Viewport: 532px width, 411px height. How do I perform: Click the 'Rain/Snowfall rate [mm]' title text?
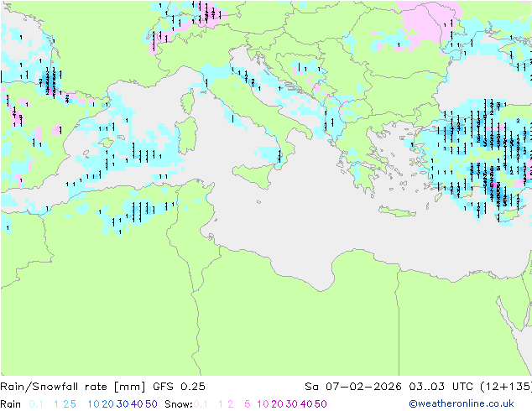[73, 387]
